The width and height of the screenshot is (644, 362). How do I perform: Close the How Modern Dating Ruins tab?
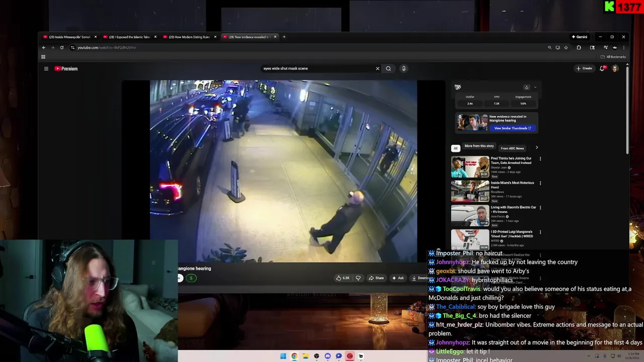click(x=215, y=37)
